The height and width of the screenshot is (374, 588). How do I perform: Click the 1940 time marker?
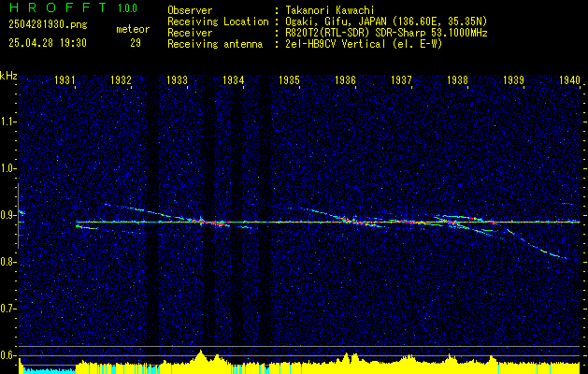click(x=569, y=79)
